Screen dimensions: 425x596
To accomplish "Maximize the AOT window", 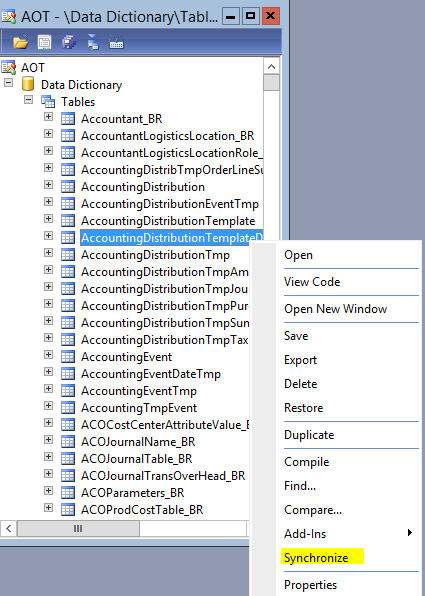I will click(251, 16).
